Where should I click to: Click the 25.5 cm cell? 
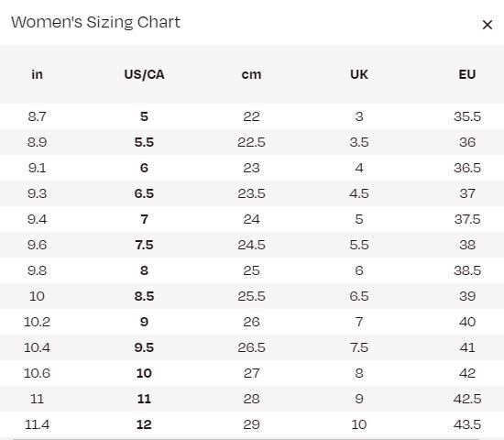pos(251,296)
